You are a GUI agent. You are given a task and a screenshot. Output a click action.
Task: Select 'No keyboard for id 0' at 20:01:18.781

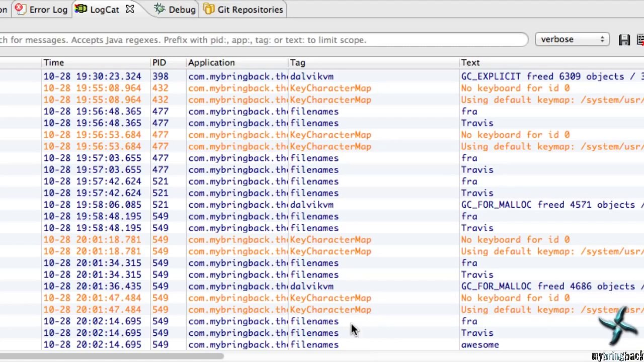tap(515, 239)
